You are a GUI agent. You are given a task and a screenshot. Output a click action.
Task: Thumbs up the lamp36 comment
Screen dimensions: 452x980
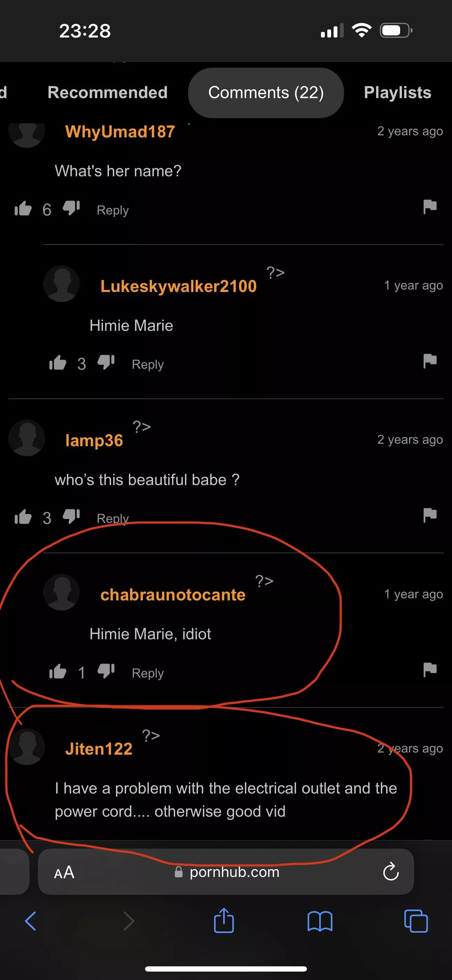click(x=23, y=517)
